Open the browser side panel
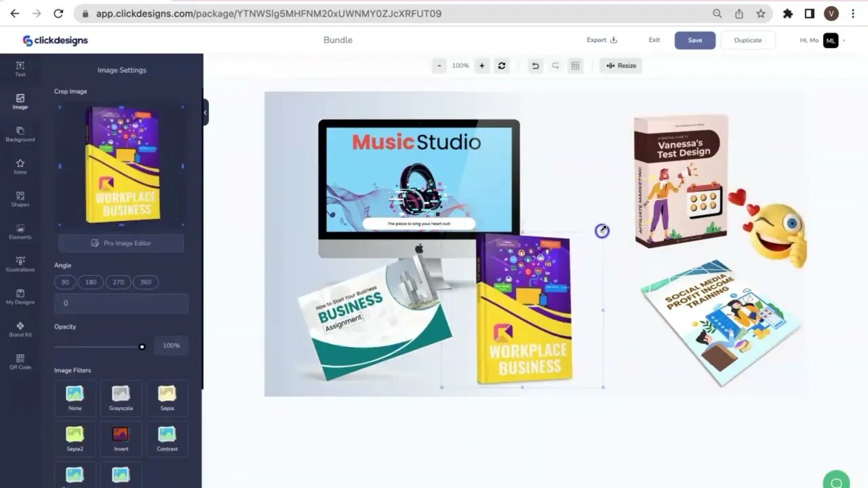868x488 pixels. click(x=810, y=14)
